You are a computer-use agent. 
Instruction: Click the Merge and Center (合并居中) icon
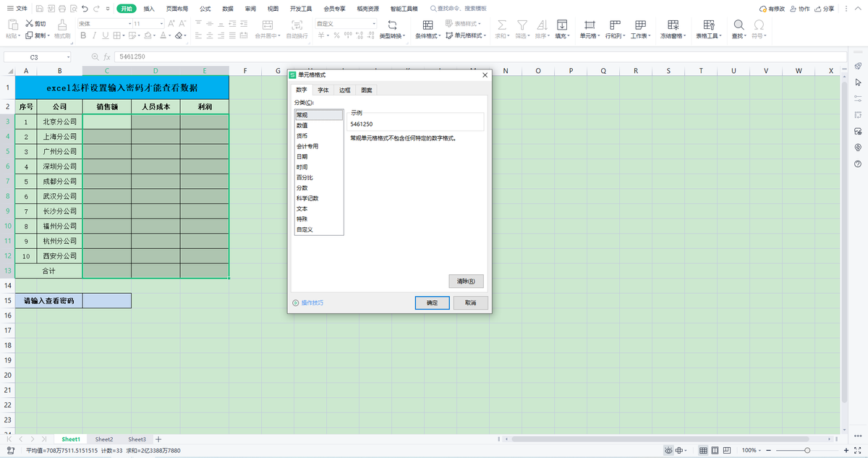(x=266, y=25)
